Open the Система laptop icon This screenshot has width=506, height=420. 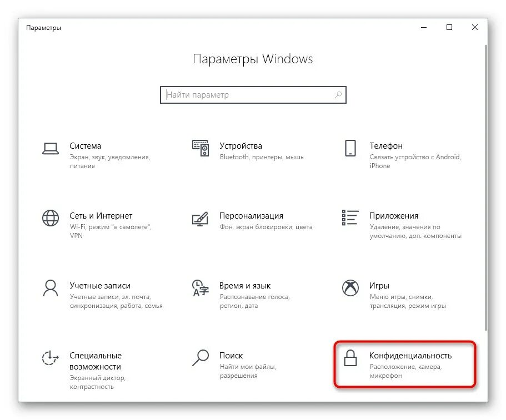51,149
